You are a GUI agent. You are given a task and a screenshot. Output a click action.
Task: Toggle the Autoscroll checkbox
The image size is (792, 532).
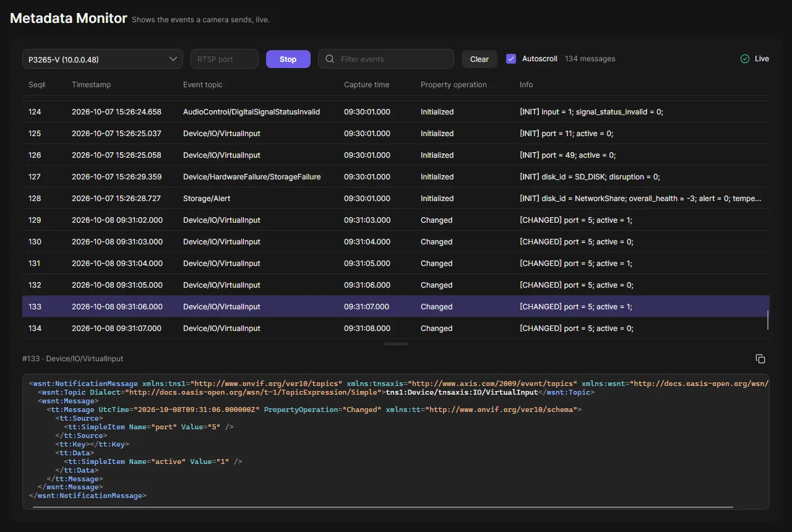[511, 59]
